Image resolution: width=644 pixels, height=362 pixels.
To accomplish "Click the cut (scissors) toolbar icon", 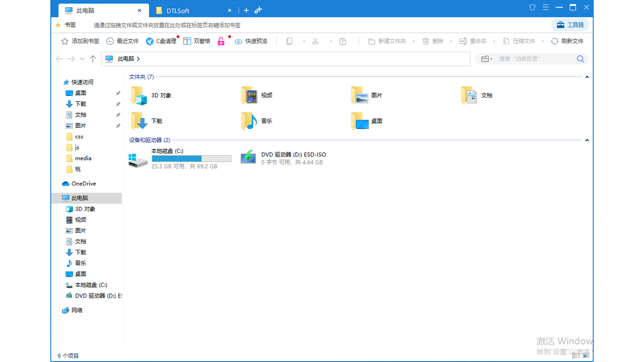I will [315, 41].
